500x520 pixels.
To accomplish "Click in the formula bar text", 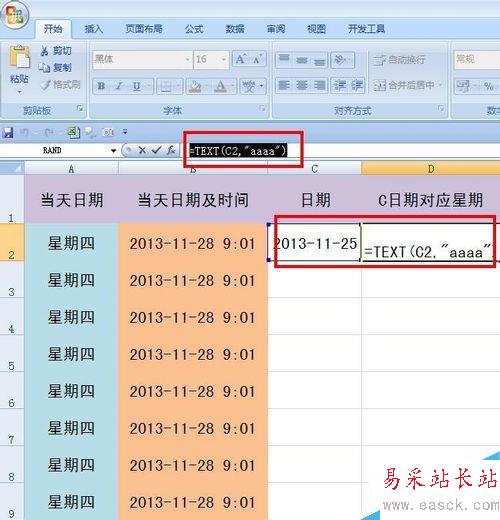I will tap(238, 151).
